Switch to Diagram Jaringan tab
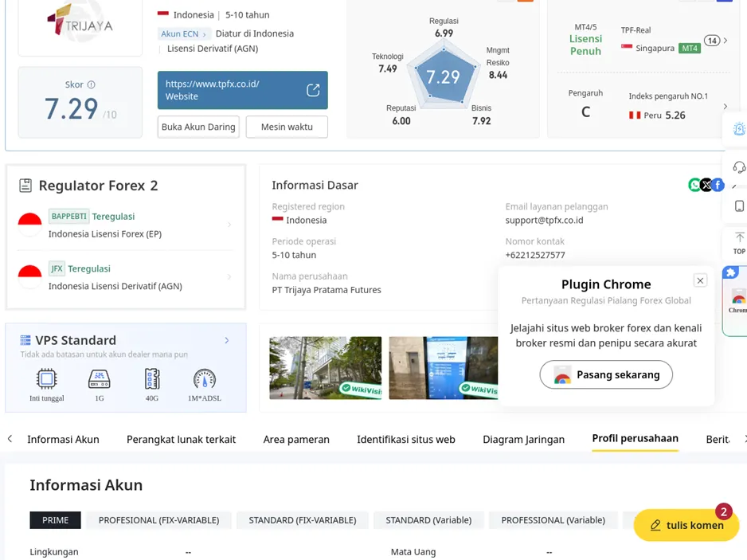747x560 pixels. coord(523,440)
